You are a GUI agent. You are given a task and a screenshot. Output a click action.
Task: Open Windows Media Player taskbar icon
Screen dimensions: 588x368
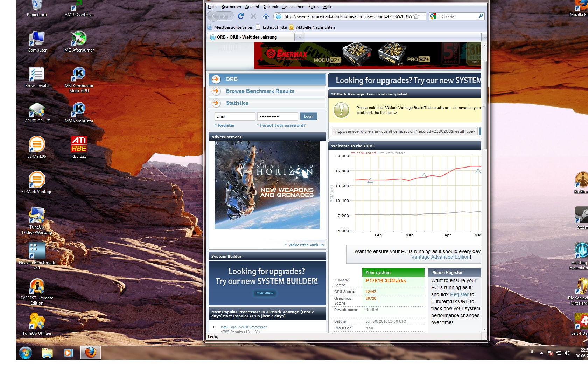69,353
